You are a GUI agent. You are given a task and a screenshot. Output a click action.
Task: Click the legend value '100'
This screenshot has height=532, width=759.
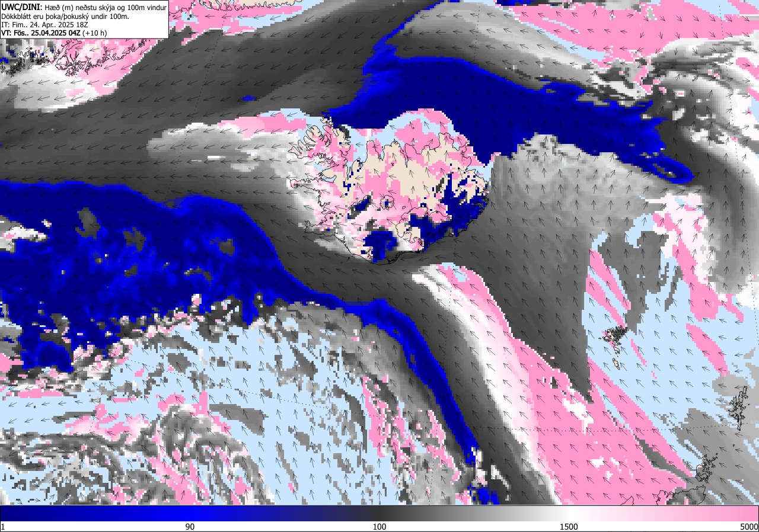(379, 527)
